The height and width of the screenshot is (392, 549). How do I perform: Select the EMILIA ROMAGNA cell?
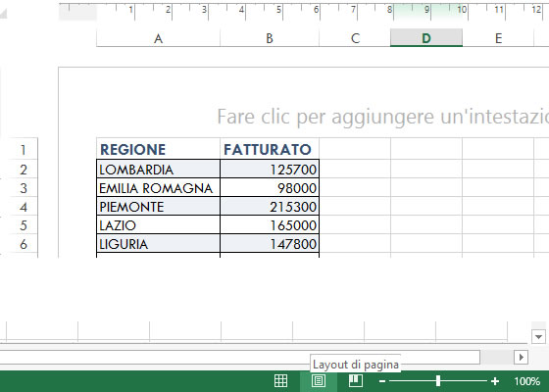pyautogui.click(x=158, y=187)
